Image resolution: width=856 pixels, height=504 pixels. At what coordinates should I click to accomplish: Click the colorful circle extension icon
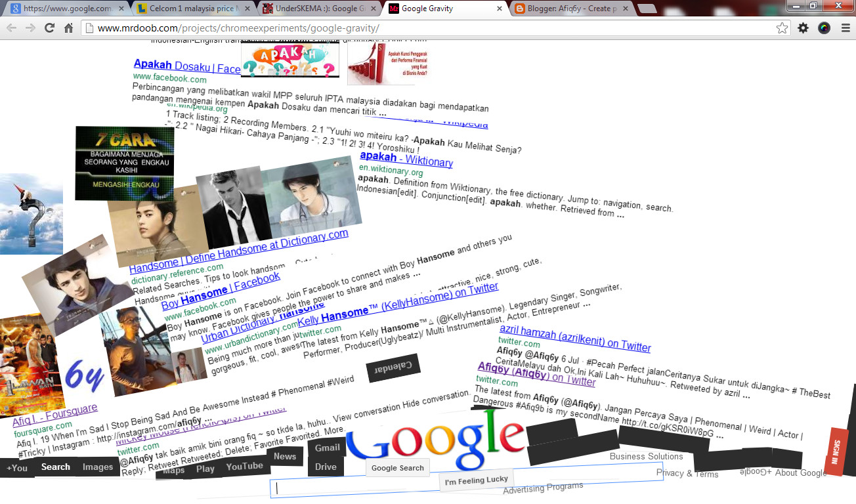click(824, 28)
